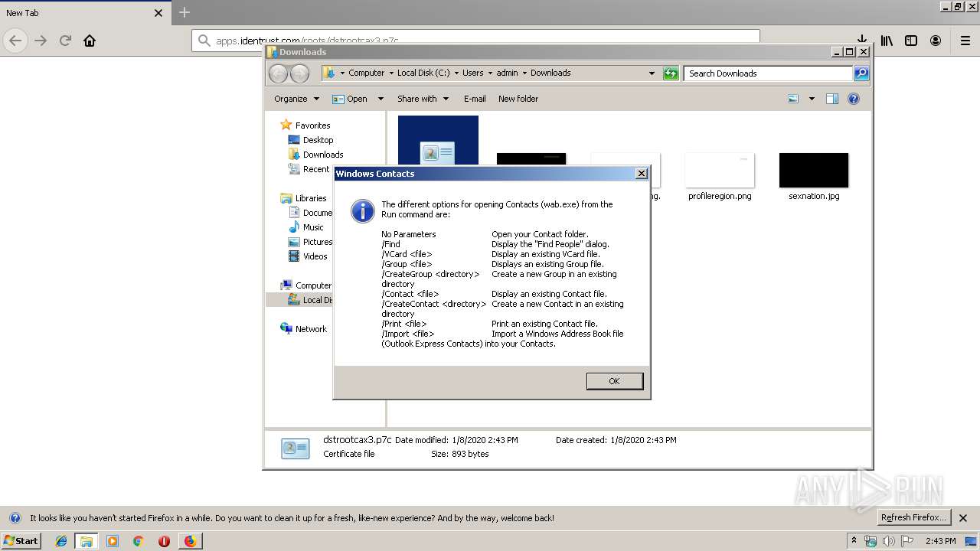Open media player from taskbar
Viewport: 980px width, 551px height.
pyautogui.click(x=113, y=541)
